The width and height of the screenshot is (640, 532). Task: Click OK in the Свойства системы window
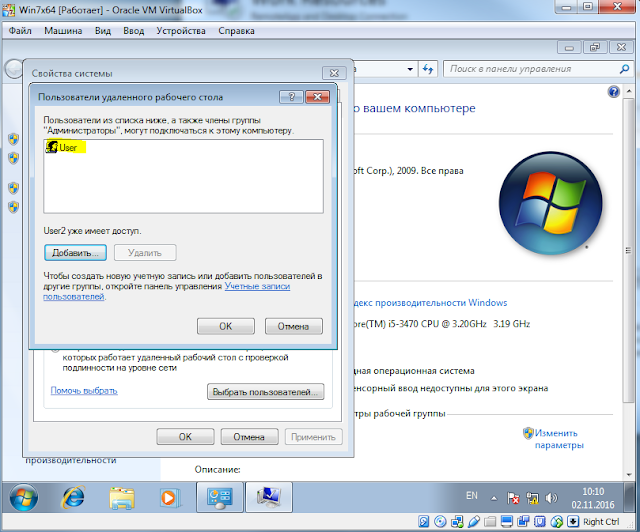pyautogui.click(x=185, y=437)
